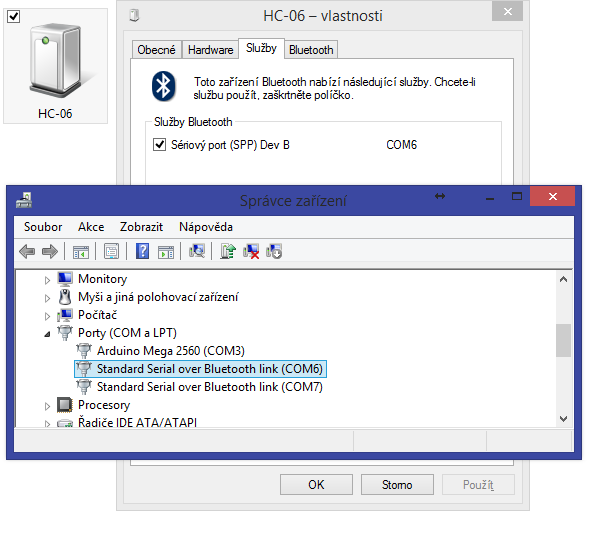
Task: Expand the Počítač tree node
Action: click(x=47, y=316)
